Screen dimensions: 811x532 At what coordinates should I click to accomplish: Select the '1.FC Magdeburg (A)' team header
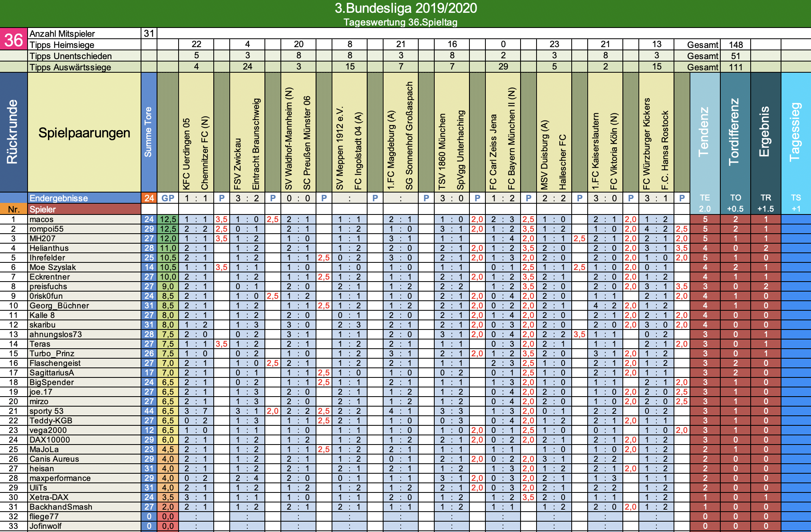tap(391, 151)
